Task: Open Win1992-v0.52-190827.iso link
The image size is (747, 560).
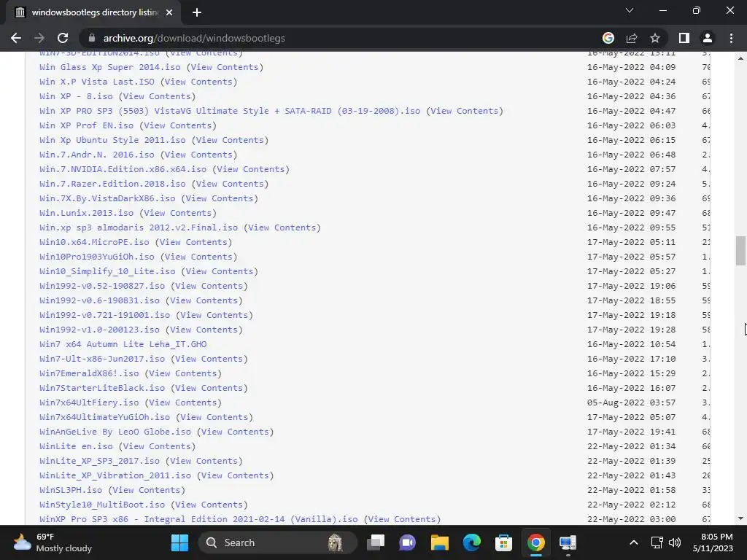Action: [x=102, y=286]
